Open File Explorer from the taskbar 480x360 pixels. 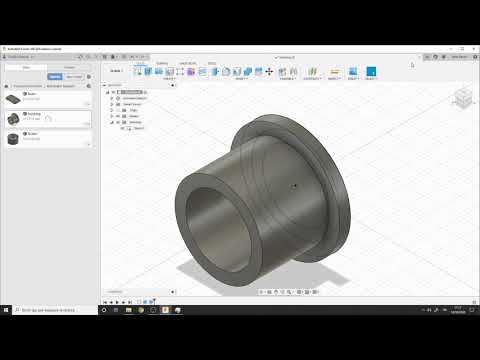[129, 310]
